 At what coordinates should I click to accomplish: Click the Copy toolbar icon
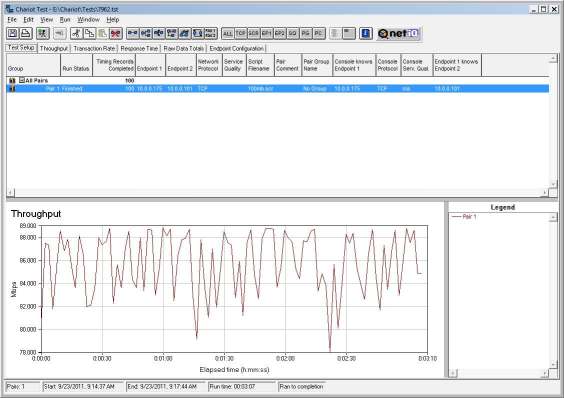tap(89, 33)
